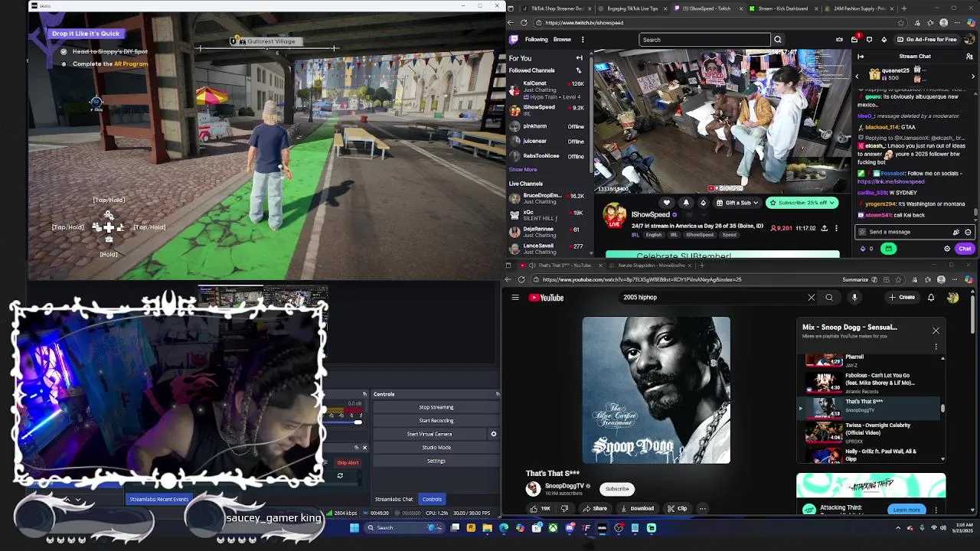Open the Twitch top nav three-dot menu

[583, 40]
